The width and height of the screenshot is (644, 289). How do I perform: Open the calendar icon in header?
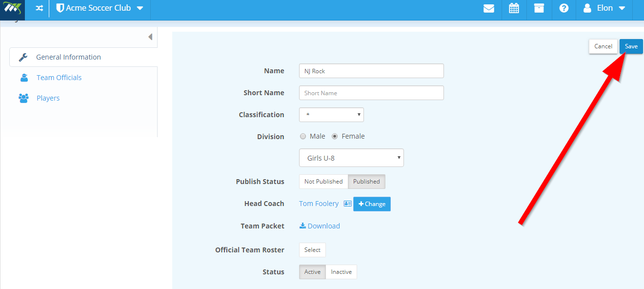point(514,8)
